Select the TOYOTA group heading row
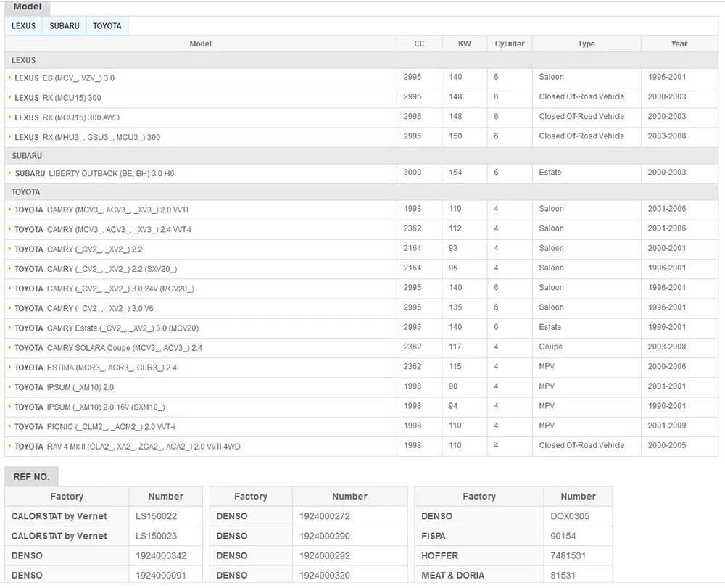The image size is (725, 588). (362, 192)
